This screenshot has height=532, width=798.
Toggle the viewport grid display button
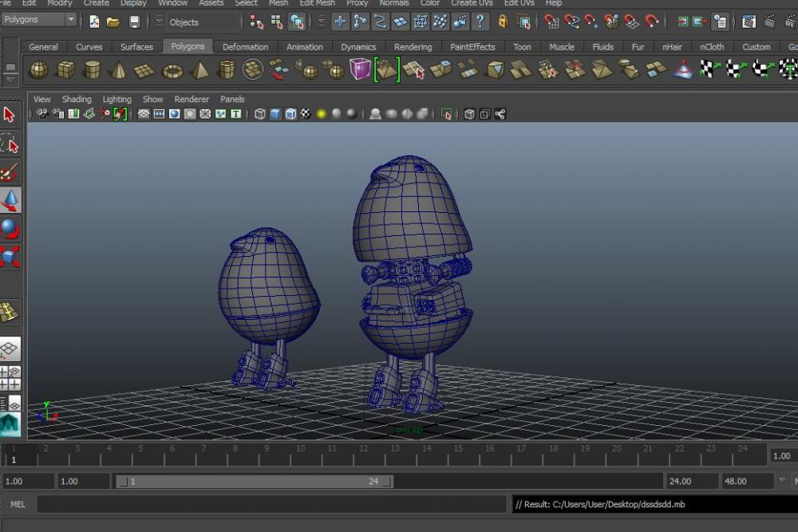144,114
